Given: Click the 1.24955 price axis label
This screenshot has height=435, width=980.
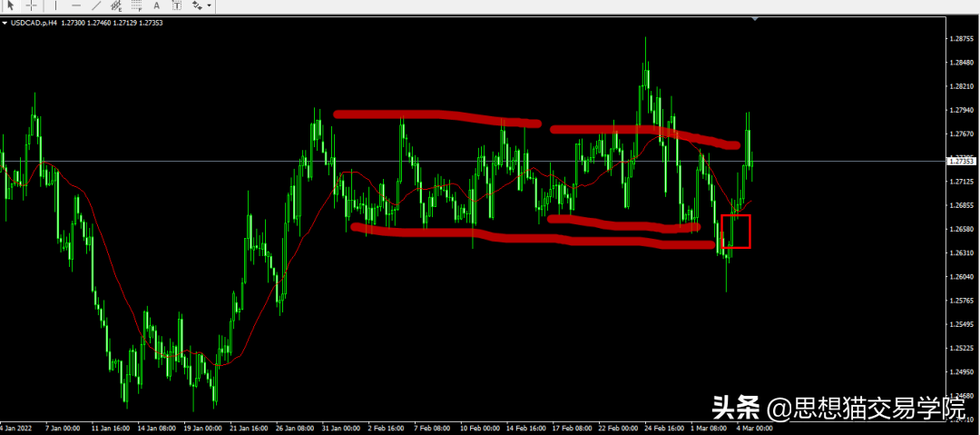Looking at the screenshot, I should pos(961,372).
